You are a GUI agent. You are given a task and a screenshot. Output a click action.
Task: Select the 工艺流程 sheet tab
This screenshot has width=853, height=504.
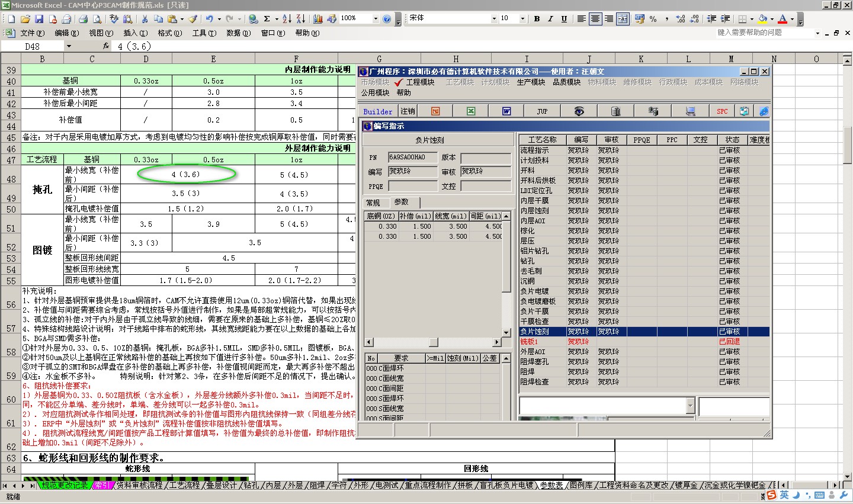pos(184,485)
